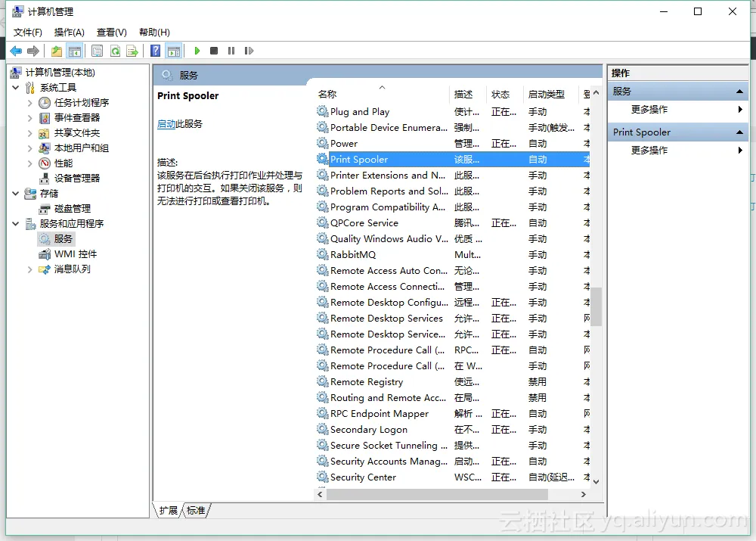
Task: Click the Properties toolbar icon
Action: point(97,51)
